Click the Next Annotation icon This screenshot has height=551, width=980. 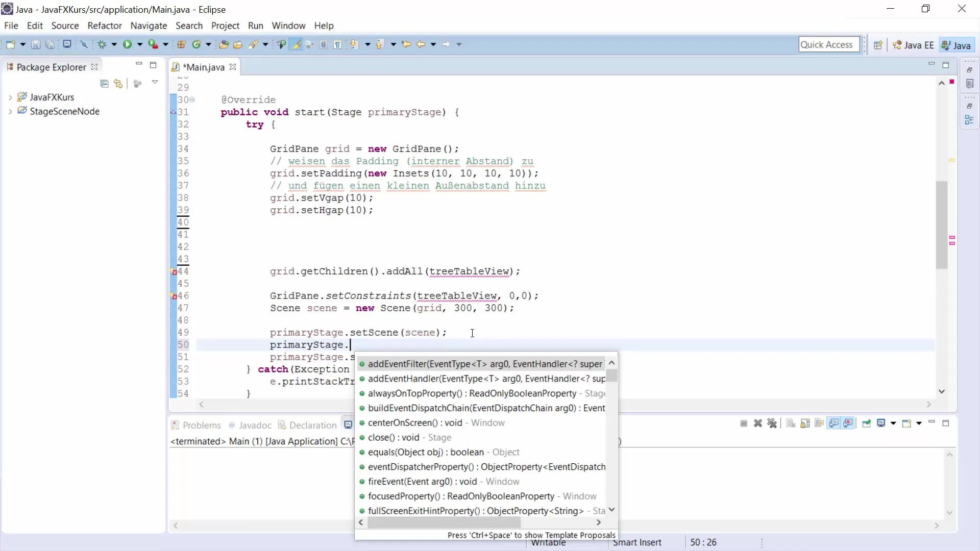click(354, 44)
